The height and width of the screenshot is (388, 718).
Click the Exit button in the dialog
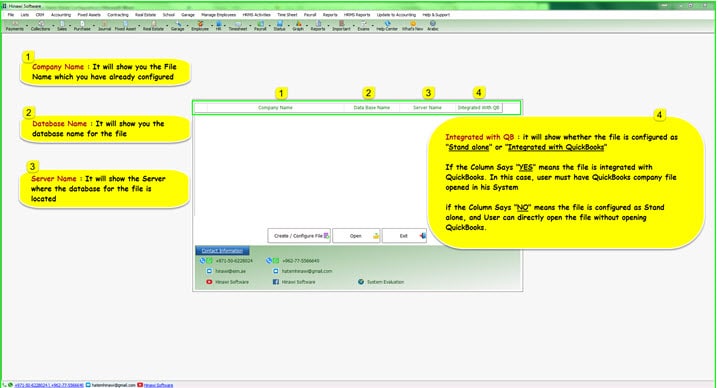tap(404, 236)
